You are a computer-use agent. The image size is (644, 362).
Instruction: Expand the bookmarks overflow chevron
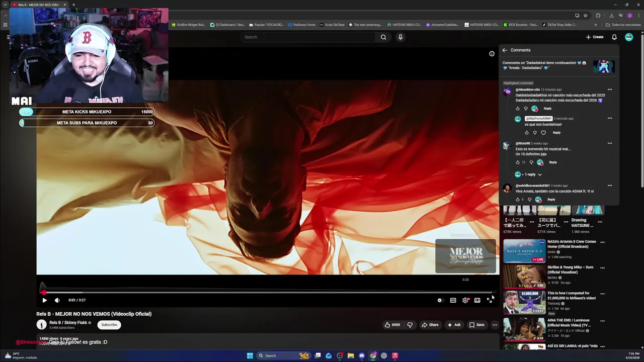click(x=596, y=25)
